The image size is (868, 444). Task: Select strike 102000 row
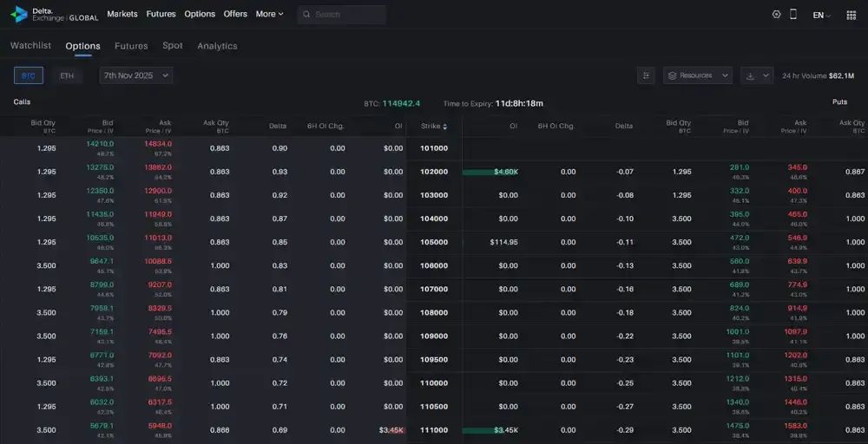pos(434,172)
